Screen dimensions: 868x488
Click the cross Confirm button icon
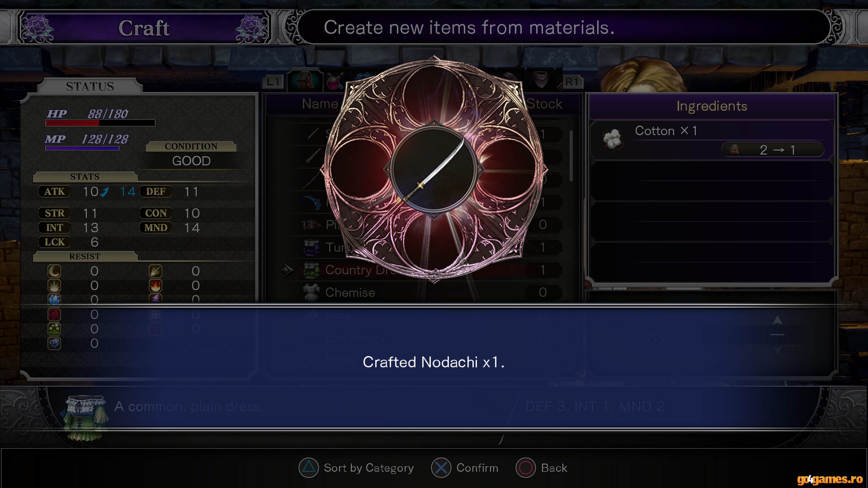441,467
